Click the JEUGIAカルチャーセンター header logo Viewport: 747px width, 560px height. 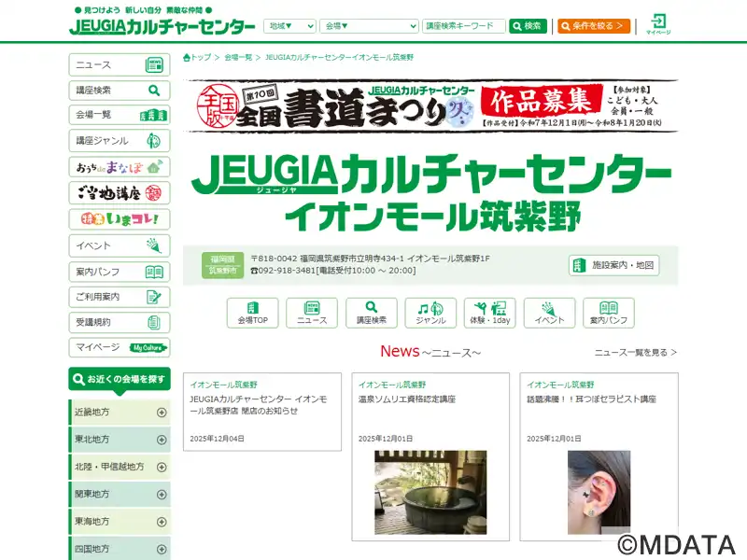tap(162, 26)
